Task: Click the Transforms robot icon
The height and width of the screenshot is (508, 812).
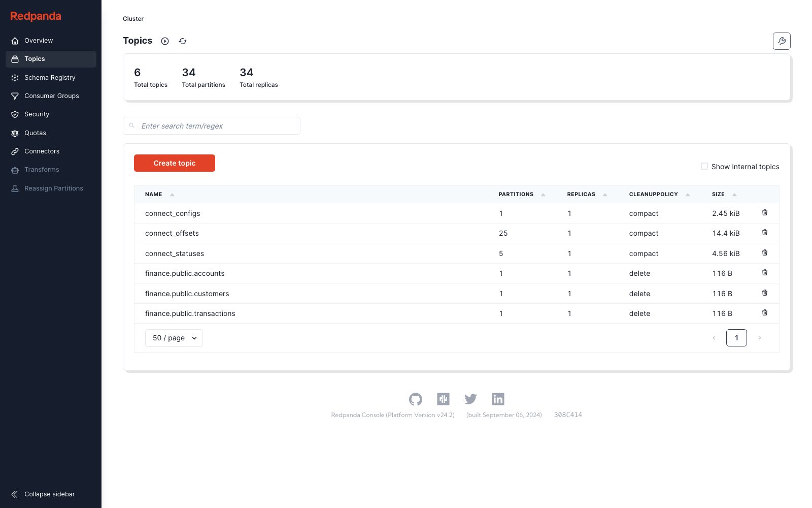Action: [15, 170]
